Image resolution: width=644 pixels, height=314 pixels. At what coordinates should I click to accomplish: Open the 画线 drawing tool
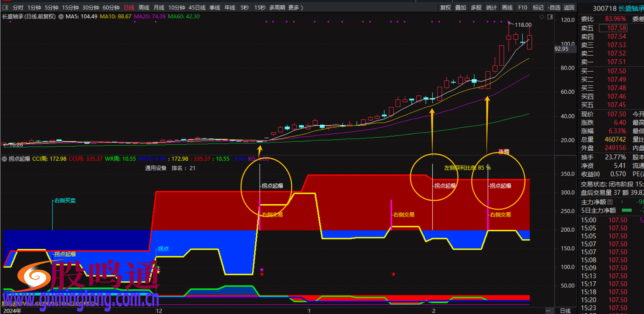point(507,7)
